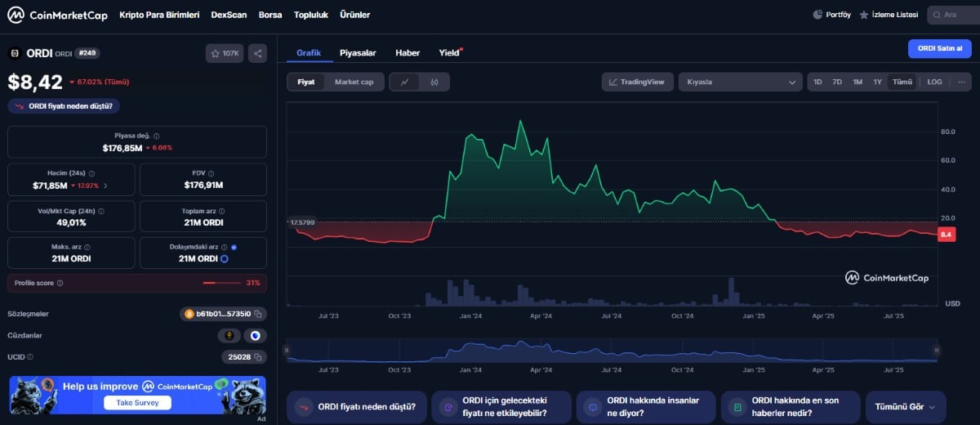Show info for Hacim (24s)
The height and width of the screenshot is (425, 980).
[x=91, y=173]
